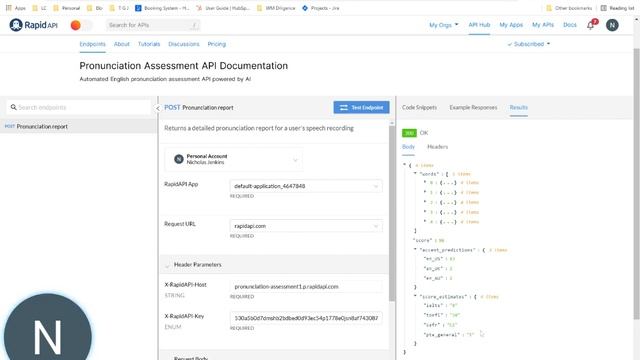The image size is (640, 360).
Task: Open the LC bookmark folder
Action: click(x=40, y=8)
